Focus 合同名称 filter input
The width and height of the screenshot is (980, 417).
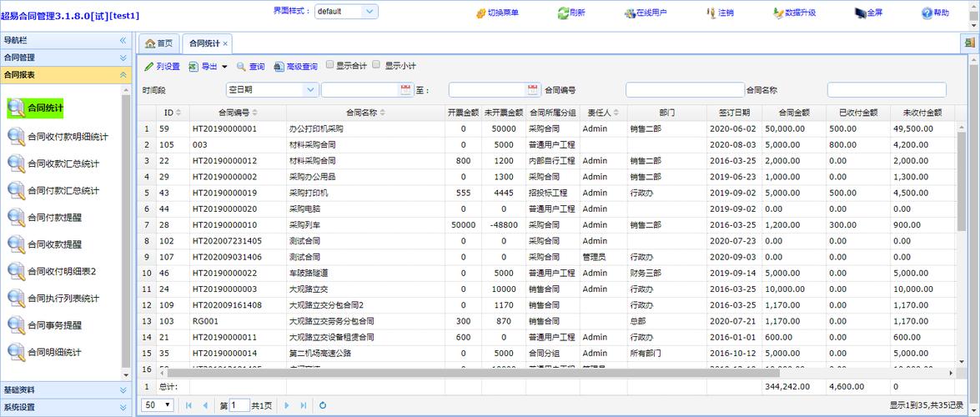(887, 89)
